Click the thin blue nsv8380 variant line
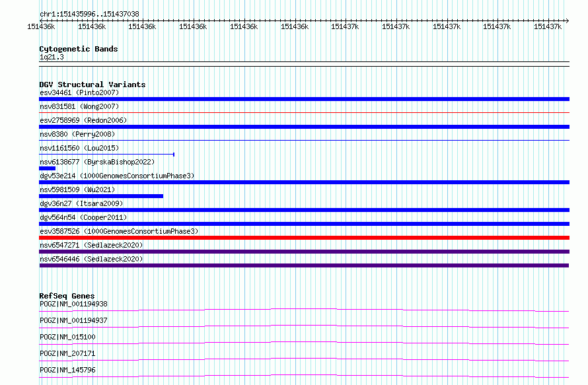 [x=304, y=140]
